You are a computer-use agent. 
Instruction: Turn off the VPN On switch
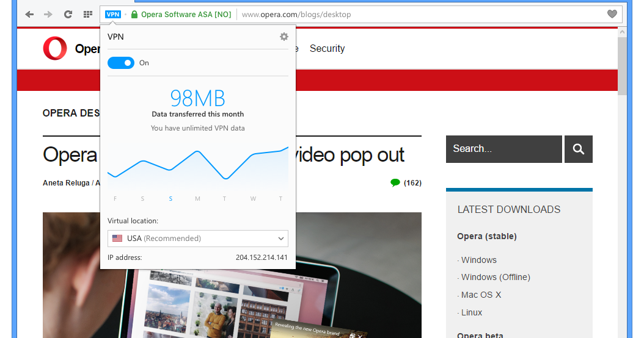click(x=121, y=63)
